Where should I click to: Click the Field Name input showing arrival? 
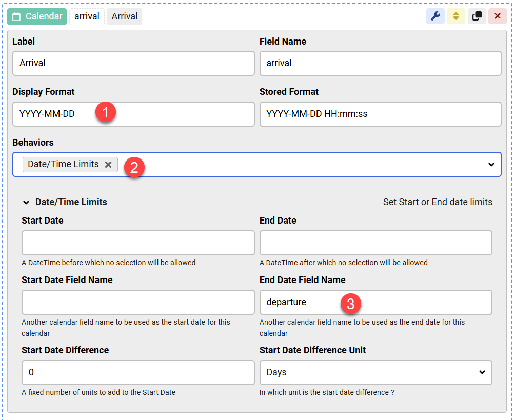coord(381,64)
